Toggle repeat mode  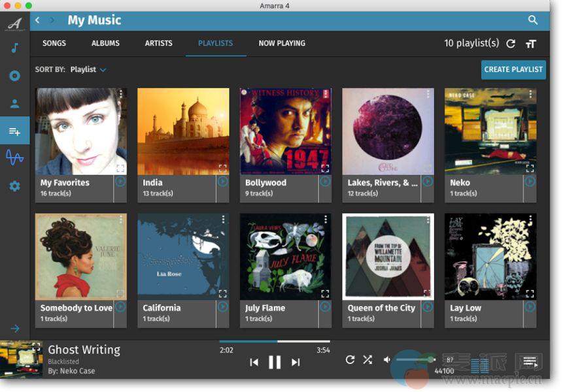350,360
